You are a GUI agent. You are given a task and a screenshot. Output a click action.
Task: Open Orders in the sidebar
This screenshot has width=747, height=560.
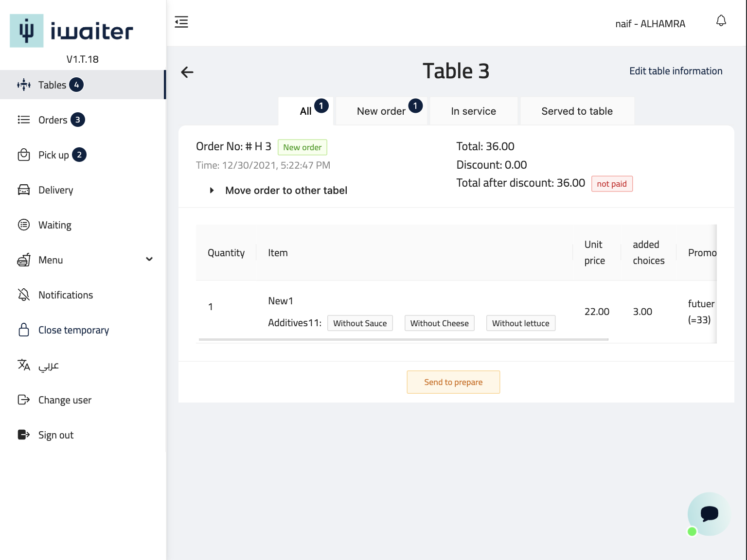[x=53, y=120]
